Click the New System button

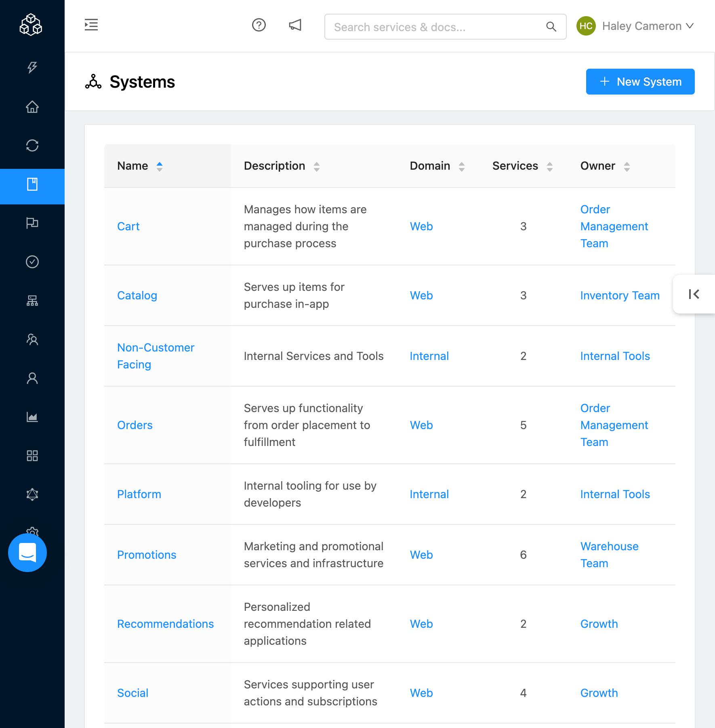(x=640, y=82)
